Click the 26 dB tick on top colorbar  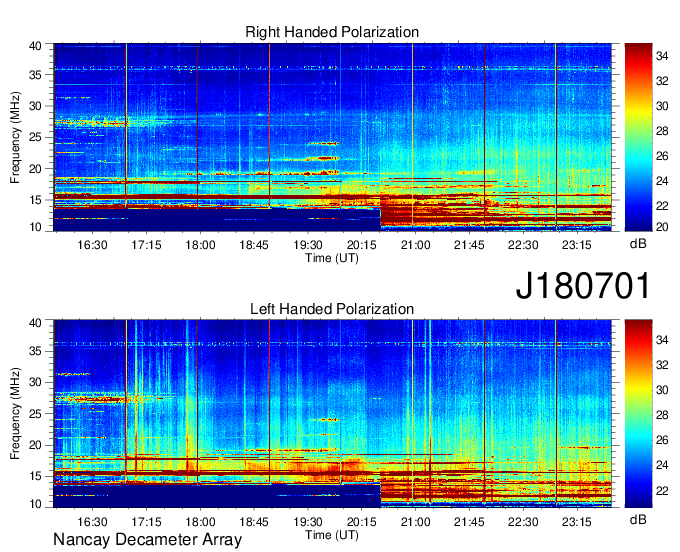click(662, 156)
